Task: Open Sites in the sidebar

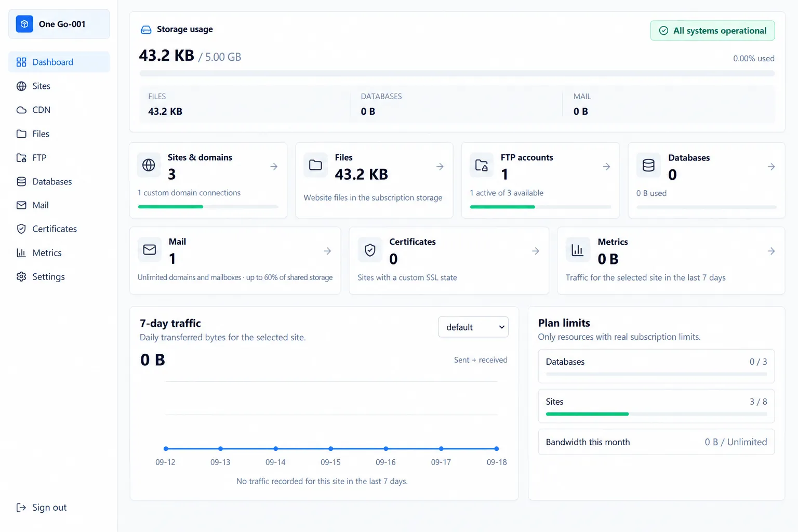Action: pyautogui.click(x=59, y=86)
